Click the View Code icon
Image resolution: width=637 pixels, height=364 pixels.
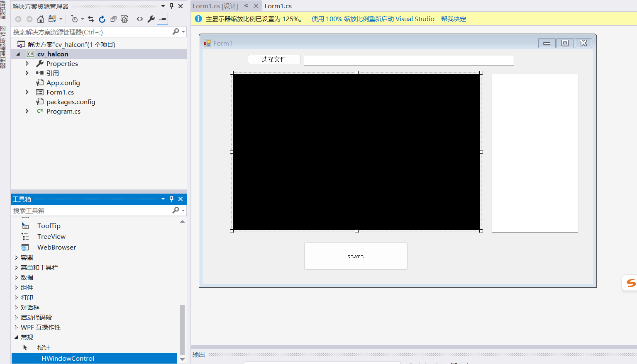140,19
